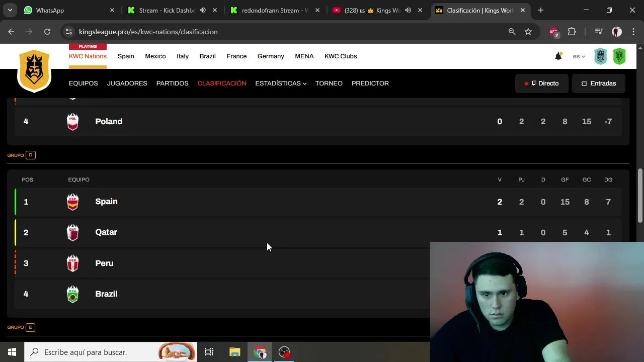644x362 pixels.
Task: Go back to previous page
Action: click(x=11, y=32)
